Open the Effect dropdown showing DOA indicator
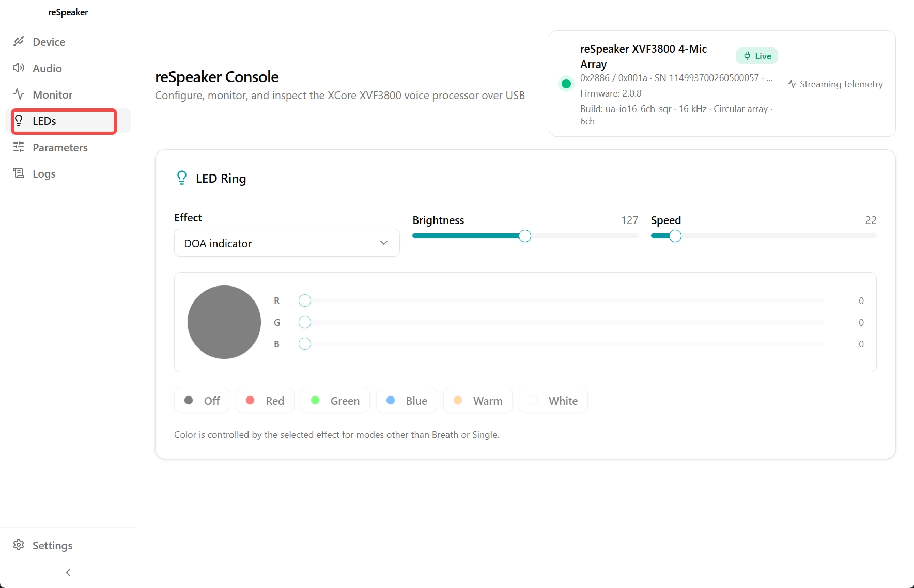Viewport: 914px width, 588px height. tap(287, 243)
